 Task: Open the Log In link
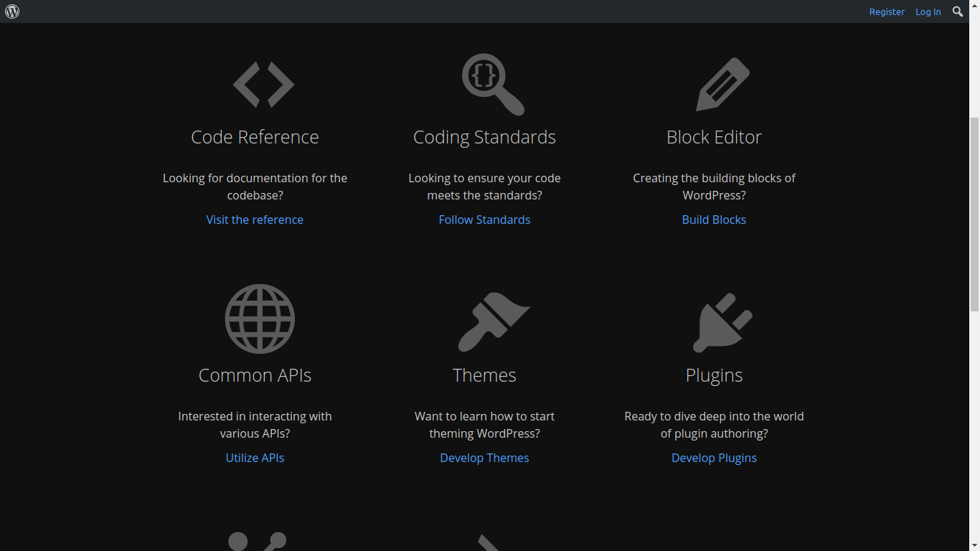point(928,11)
